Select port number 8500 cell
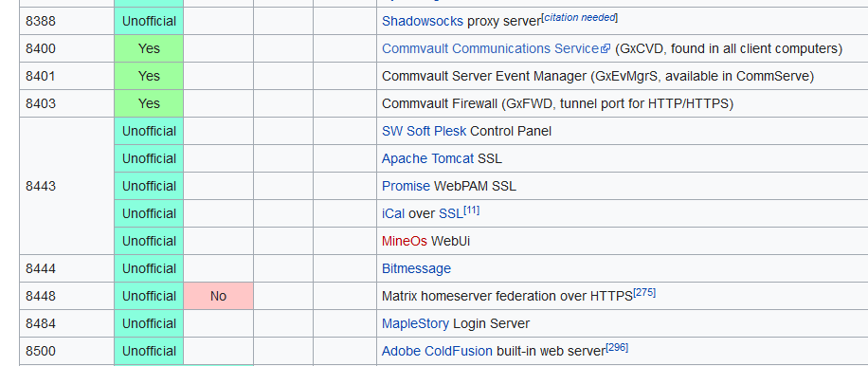This screenshot has width=868, height=366. tap(66, 351)
